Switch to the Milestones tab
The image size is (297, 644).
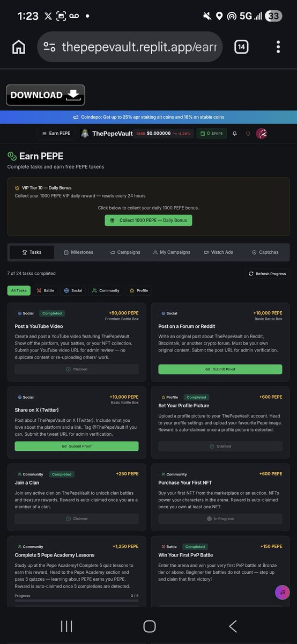(78, 252)
